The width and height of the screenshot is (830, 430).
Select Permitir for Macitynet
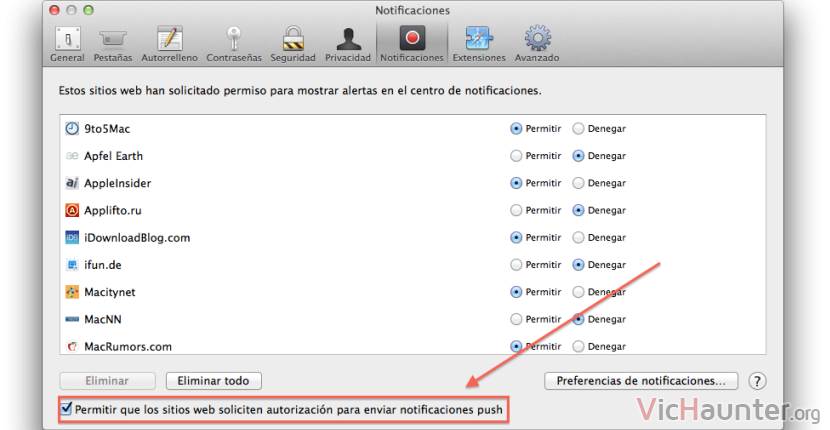point(516,292)
